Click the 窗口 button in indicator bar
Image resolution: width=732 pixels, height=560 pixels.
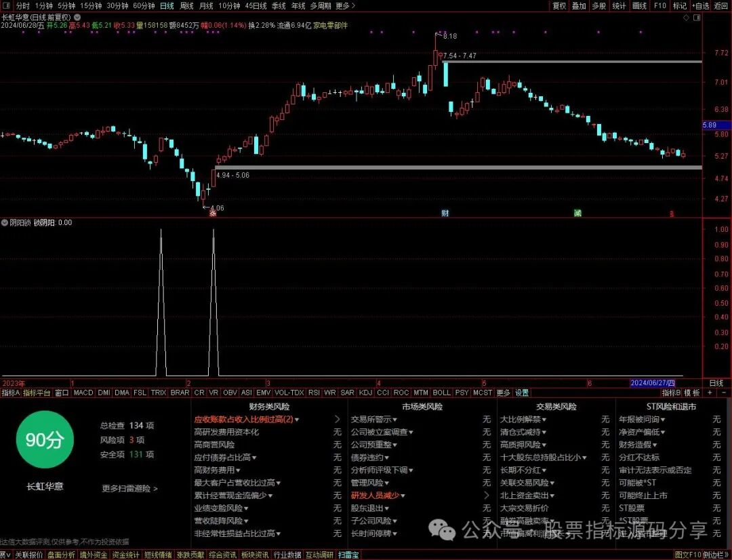tap(62, 393)
